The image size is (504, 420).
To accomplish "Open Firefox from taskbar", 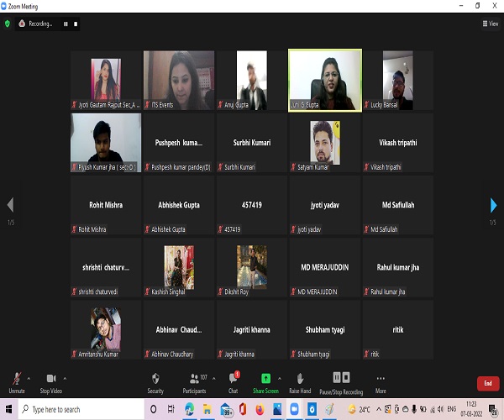I will pos(260,409).
